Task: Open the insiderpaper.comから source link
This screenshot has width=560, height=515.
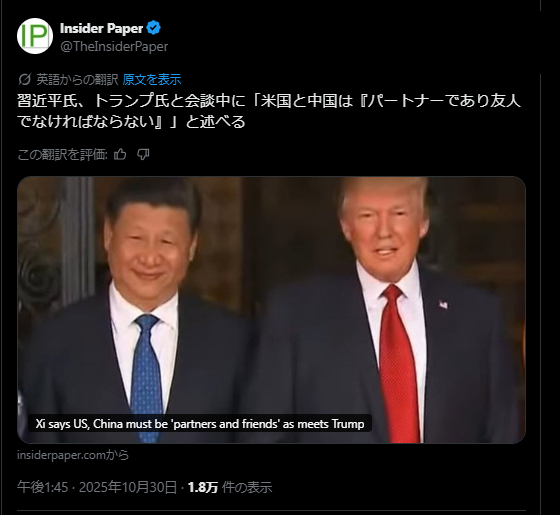Action: (73, 455)
